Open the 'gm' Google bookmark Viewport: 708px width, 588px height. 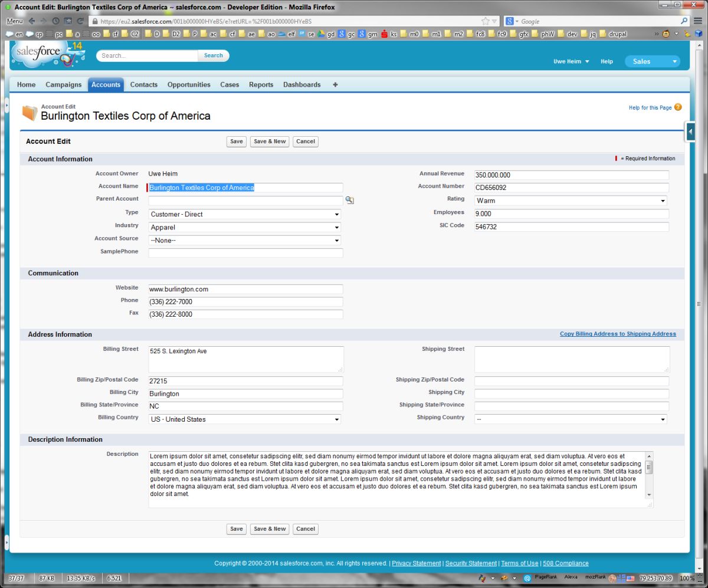click(x=368, y=34)
